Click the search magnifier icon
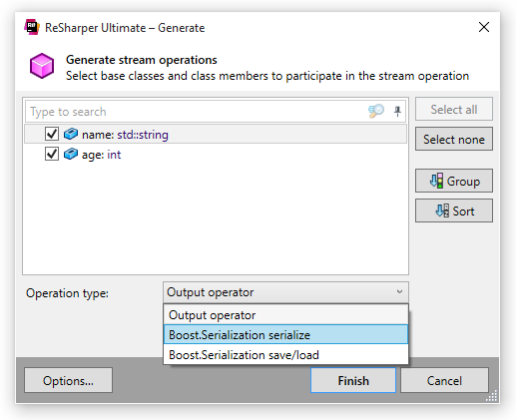This screenshot has height=420, width=516. coord(376,111)
